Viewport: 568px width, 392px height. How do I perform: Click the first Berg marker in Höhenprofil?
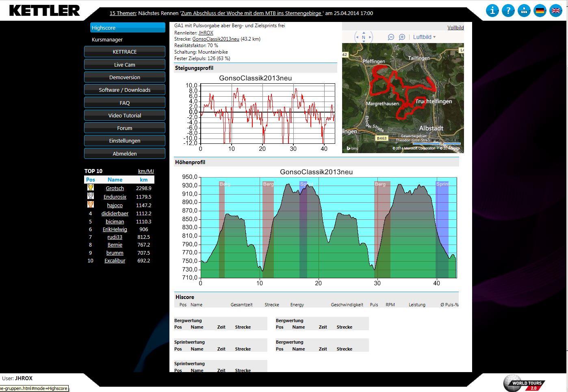pos(222,184)
